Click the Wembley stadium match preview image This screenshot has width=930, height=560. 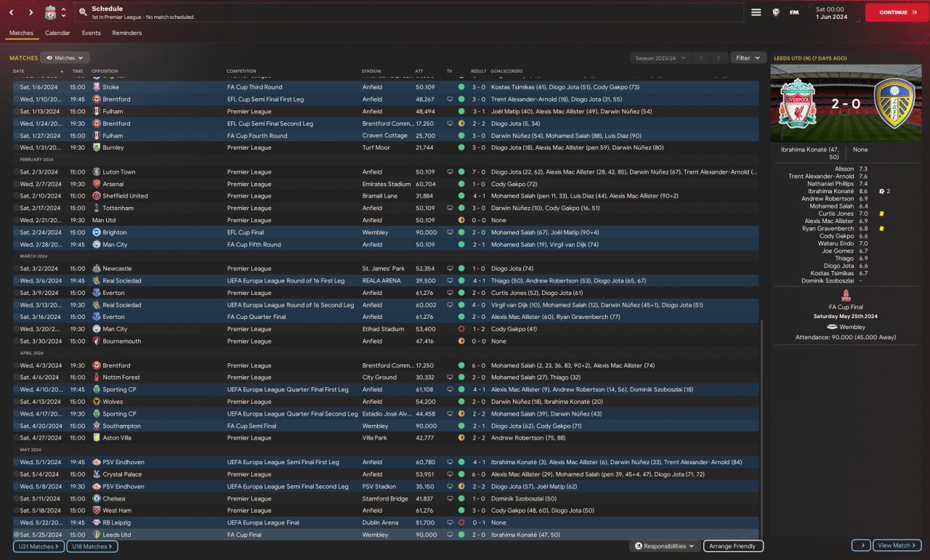point(844,103)
